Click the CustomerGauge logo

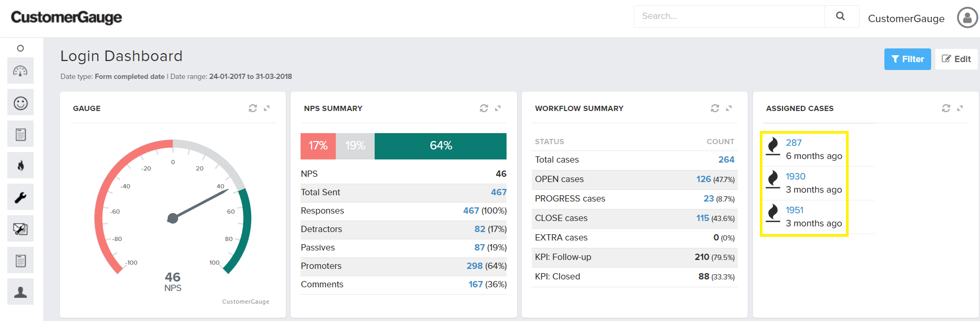[x=66, y=17]
